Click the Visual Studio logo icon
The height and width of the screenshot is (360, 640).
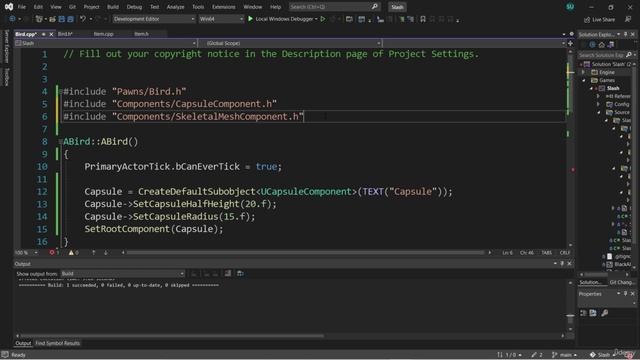pos(9,7)
